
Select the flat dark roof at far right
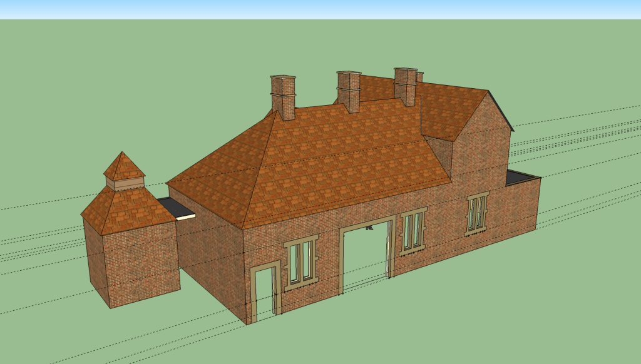(x=521, y=177)
